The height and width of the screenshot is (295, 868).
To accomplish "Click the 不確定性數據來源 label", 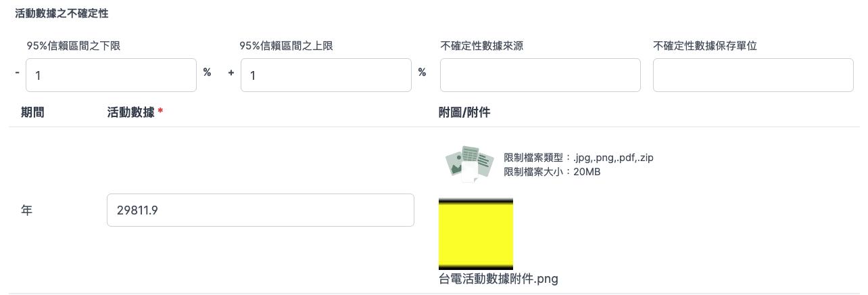I will (x=481, y=46).
